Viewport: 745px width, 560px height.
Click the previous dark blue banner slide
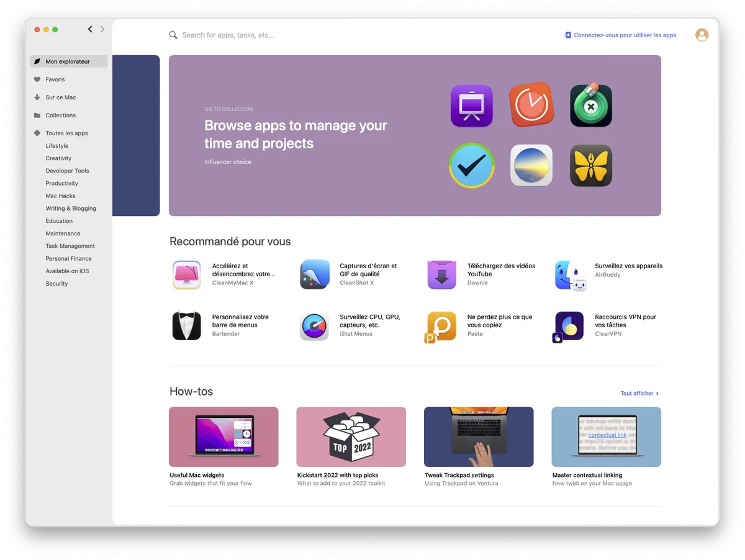(x=136, y=135)
